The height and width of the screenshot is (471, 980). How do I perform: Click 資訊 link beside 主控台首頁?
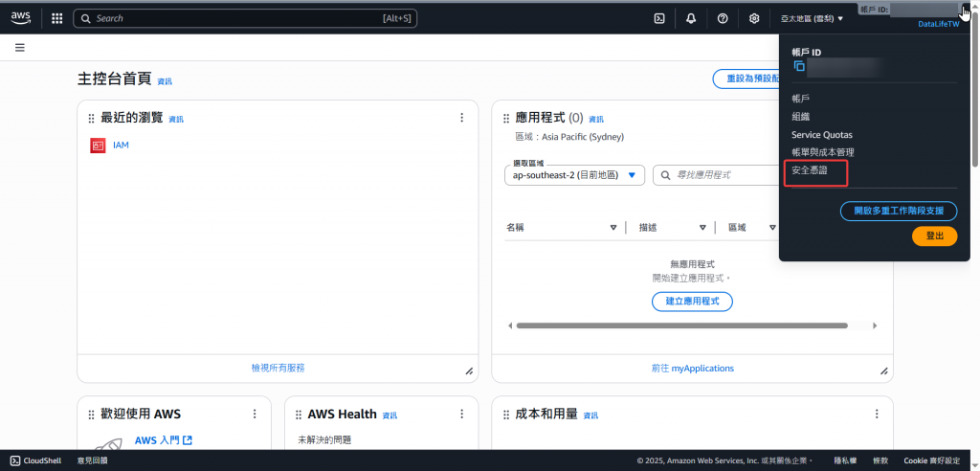(x=165, y=82)
